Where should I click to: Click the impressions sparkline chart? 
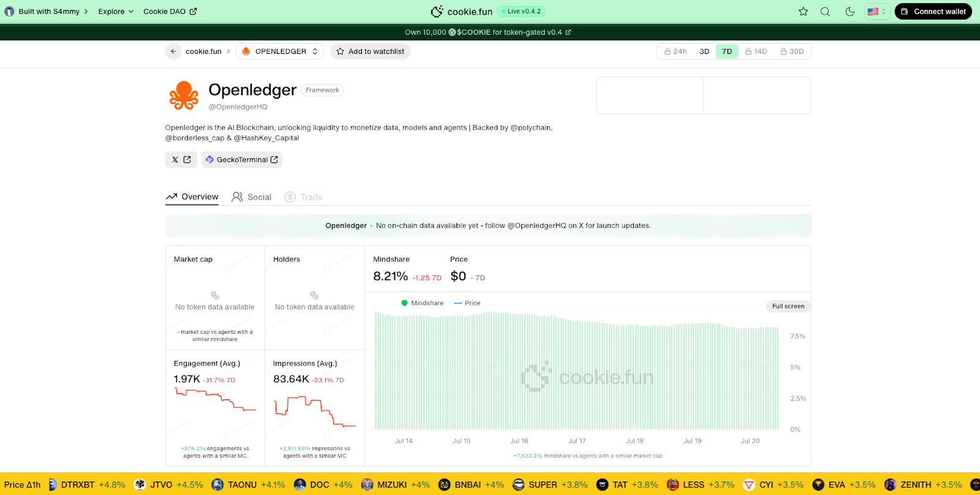point(315,411)
